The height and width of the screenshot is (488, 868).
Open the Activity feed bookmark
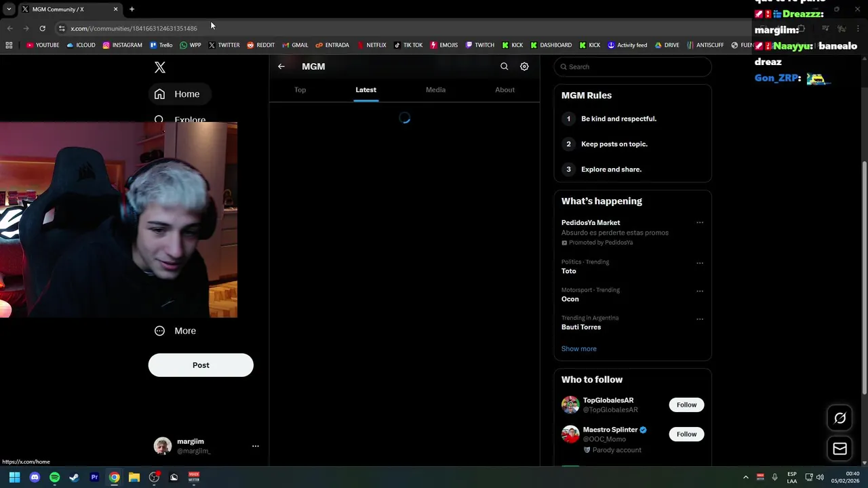tap(627, 45)
